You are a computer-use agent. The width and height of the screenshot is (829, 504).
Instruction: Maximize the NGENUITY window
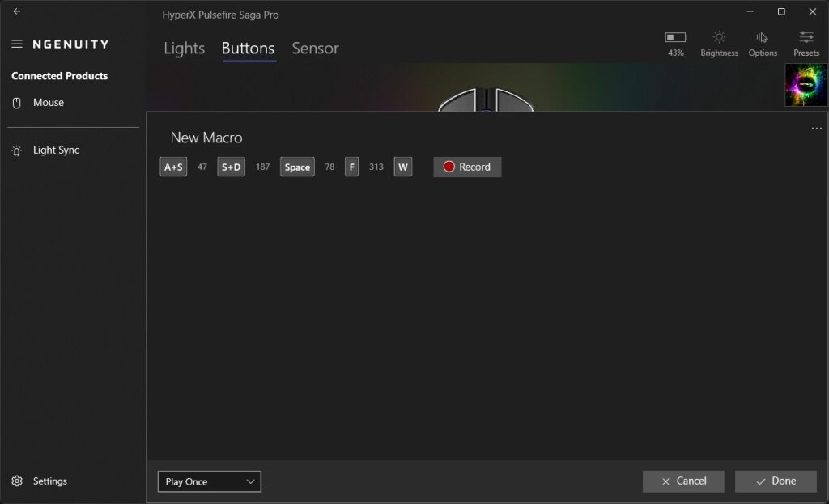781,11
